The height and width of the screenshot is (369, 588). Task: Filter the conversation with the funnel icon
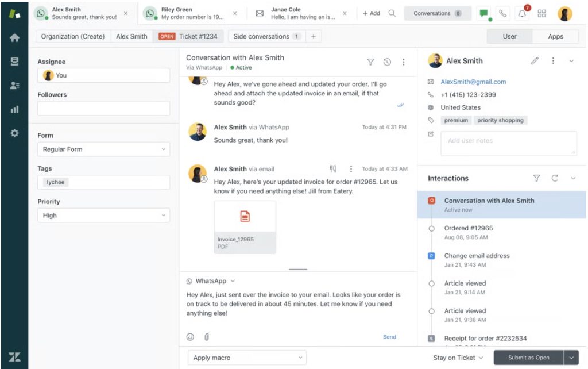(371, 61)
